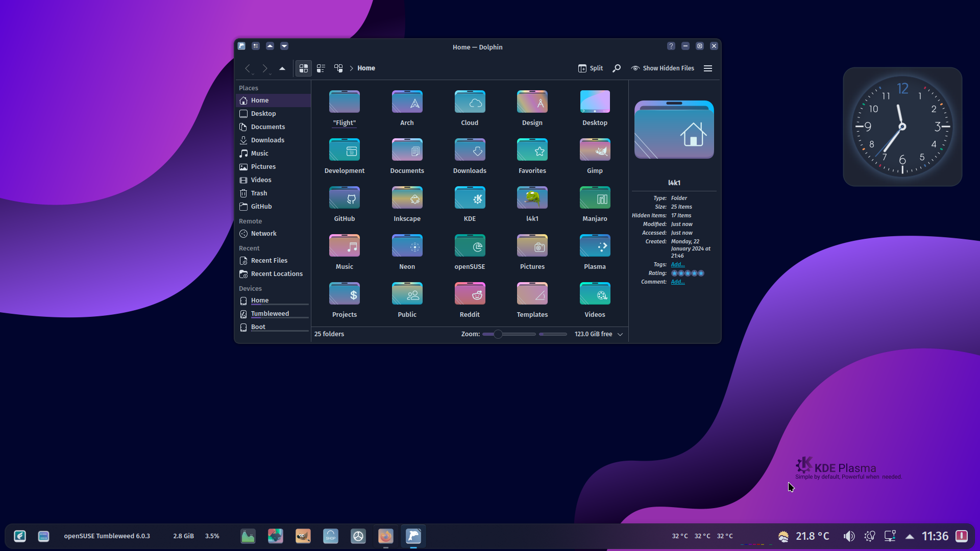Set rating using the star row
Screen dimensions: 980x551
click(688, 273)
